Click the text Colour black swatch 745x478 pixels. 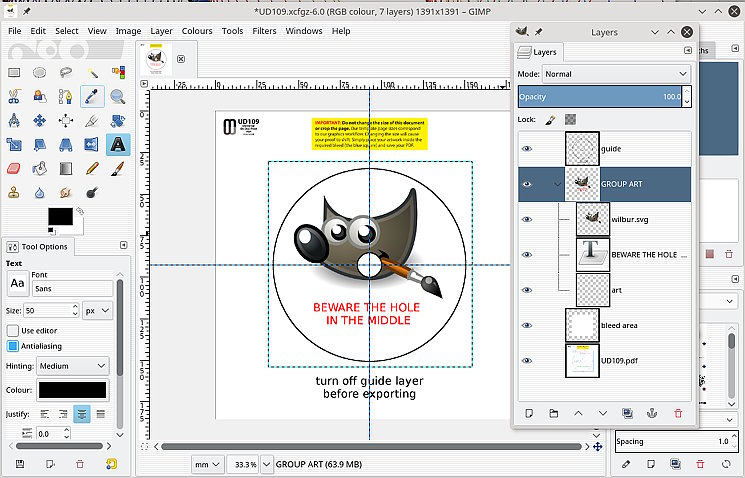[72, 390]
